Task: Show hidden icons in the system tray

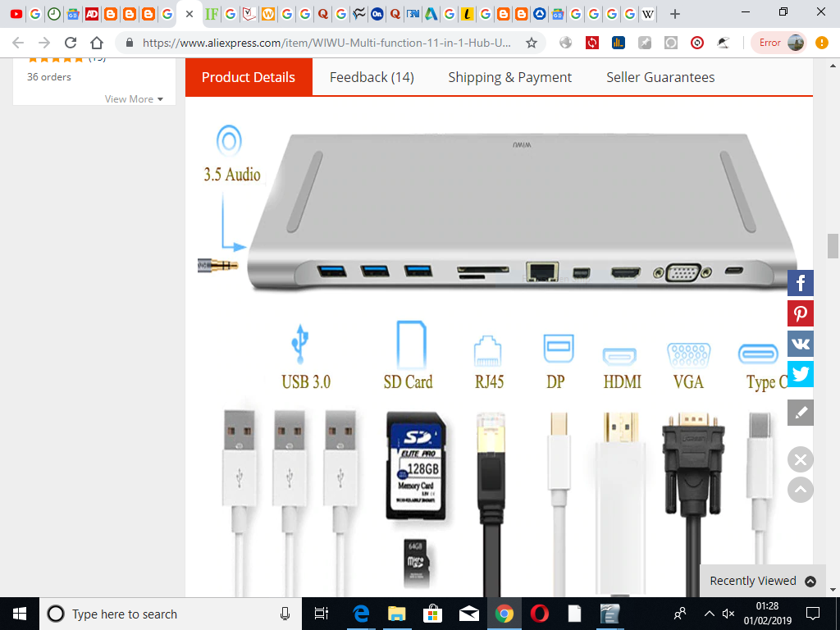Action: [708, 614]
